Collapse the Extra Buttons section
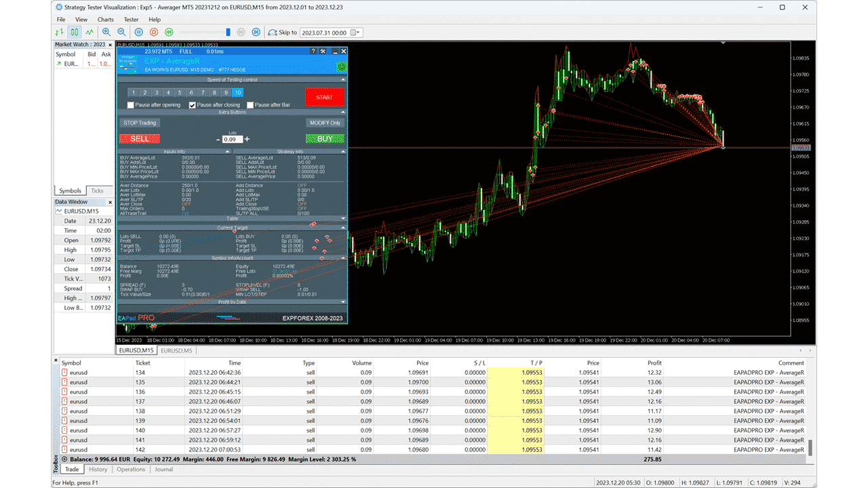 click(343, 112)
